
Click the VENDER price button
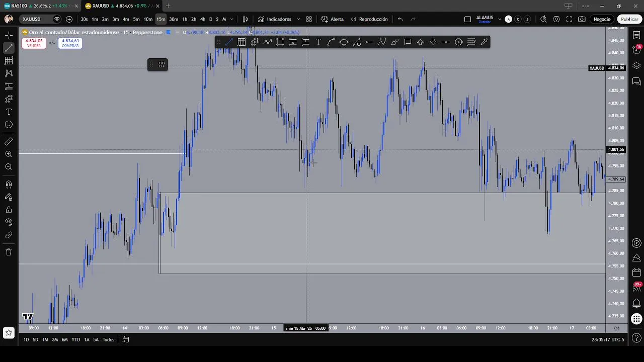(x=34, y=43)
